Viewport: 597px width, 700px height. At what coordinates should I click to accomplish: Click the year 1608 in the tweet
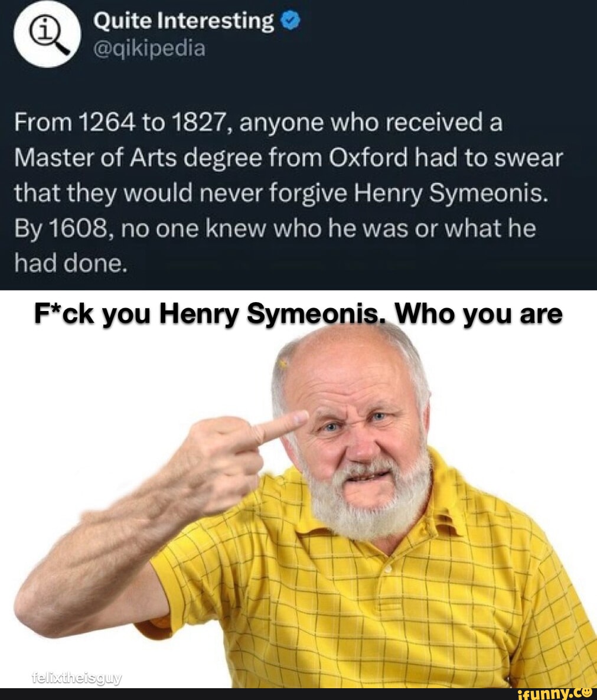(77, 228)
